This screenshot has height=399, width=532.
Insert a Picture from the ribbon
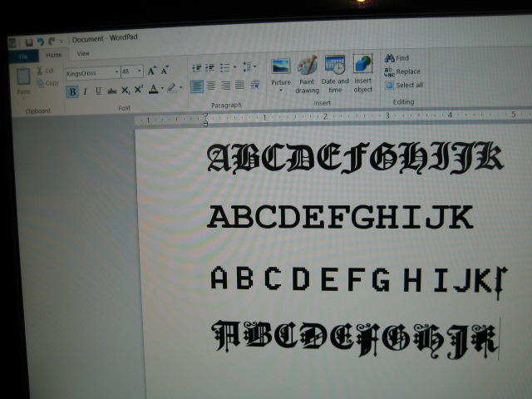point(281,72)
